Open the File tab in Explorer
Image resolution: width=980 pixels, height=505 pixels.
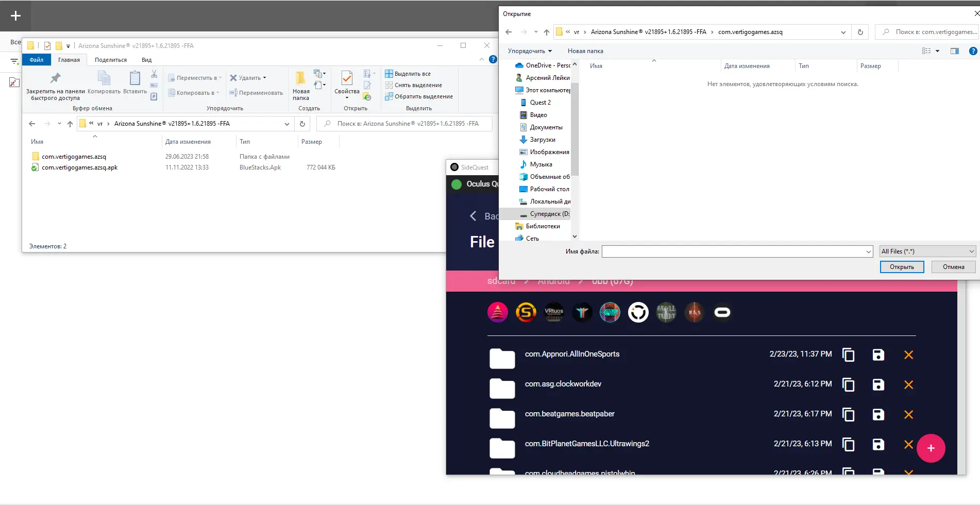tap(37, 60)
